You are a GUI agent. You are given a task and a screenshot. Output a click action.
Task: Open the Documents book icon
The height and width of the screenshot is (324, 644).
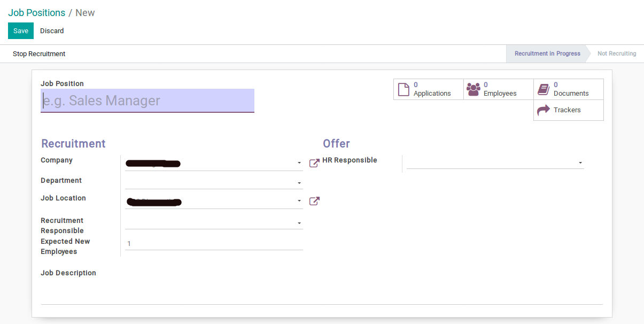coord(544,89)
